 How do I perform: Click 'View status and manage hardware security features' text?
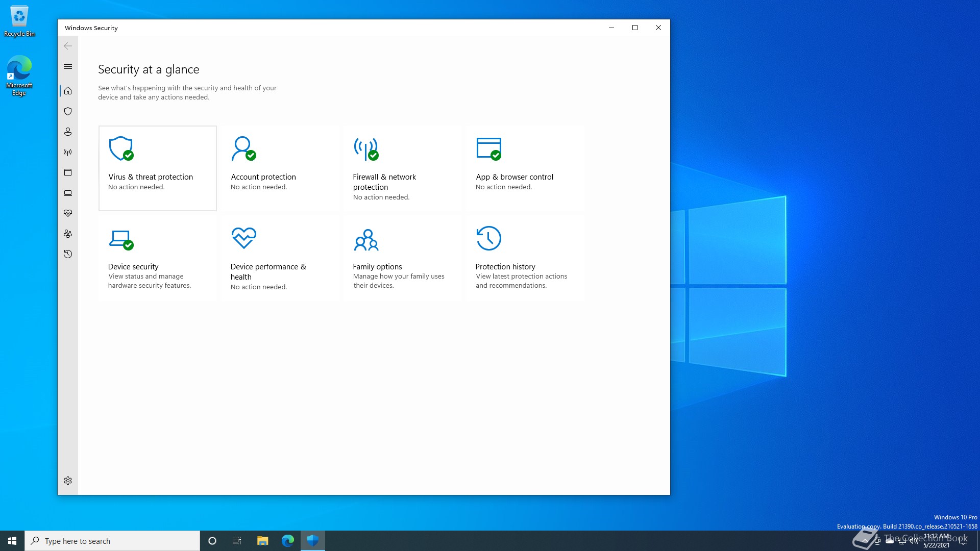click(150, 281)
